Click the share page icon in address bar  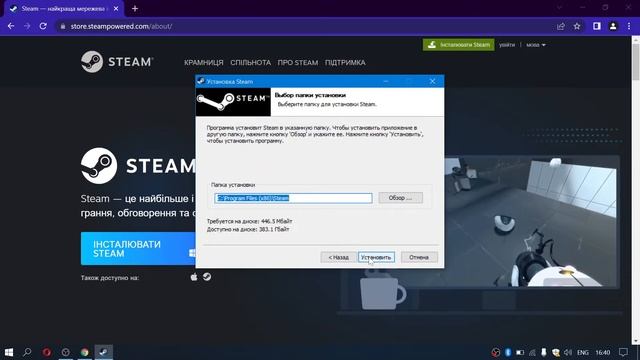tap(560, 26)
